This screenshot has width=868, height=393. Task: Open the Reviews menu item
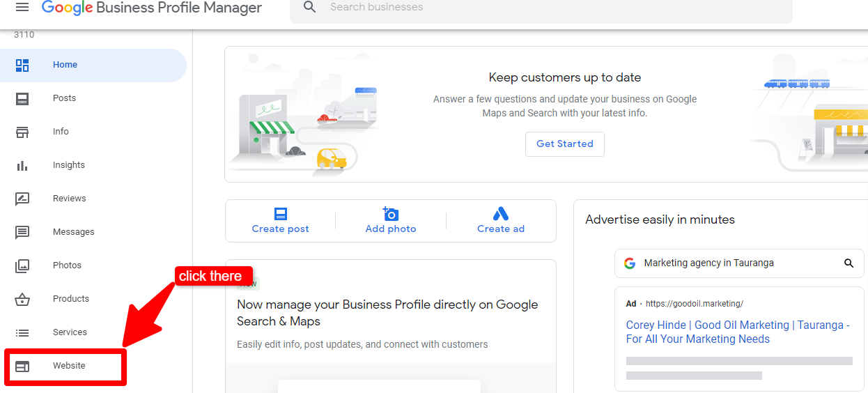click(93, 199)
